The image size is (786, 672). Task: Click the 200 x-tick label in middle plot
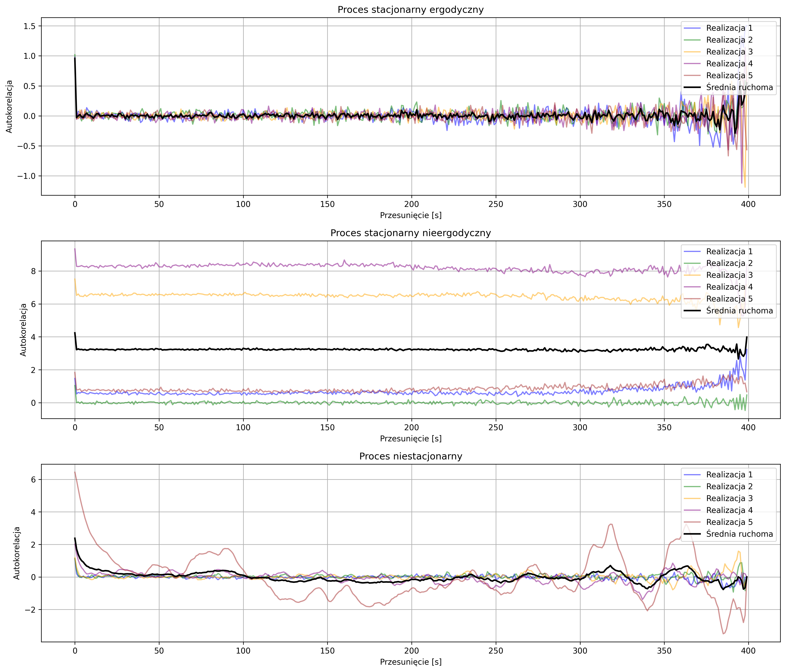coord(411,428)
